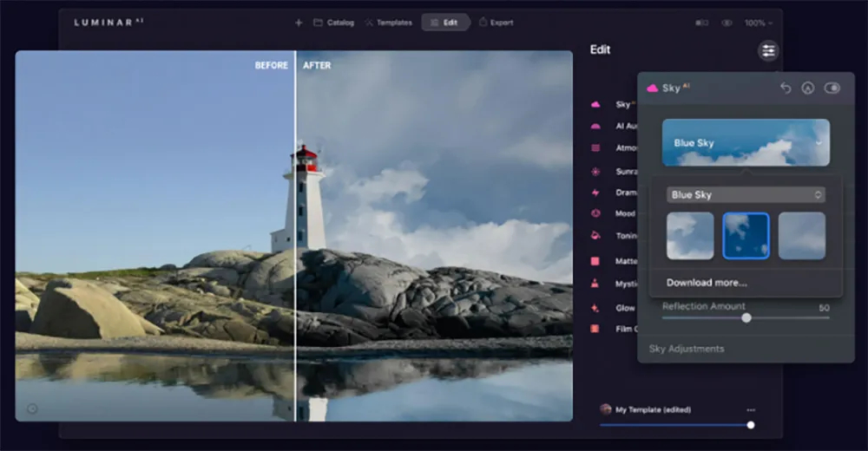Adjust the Reflection Amount slider handle
Screen dimensions: 868x451
(746, 318)
